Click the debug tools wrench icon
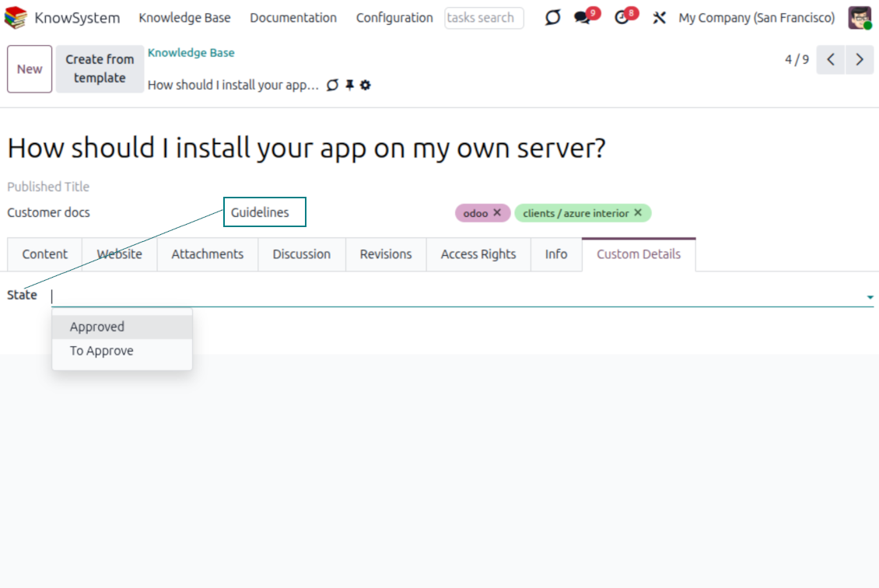The width and height of the screenshot is (879, 588). coord(660,18)
